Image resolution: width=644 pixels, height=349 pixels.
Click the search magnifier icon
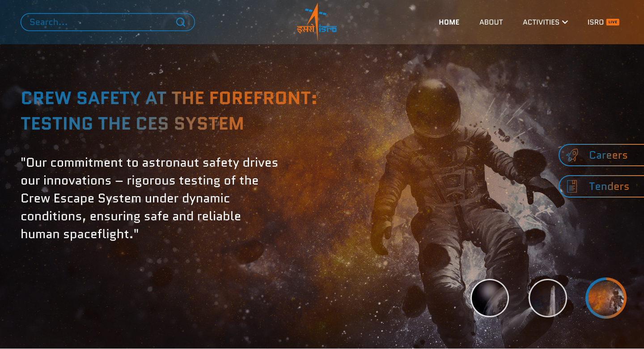(x=181, y=22)
